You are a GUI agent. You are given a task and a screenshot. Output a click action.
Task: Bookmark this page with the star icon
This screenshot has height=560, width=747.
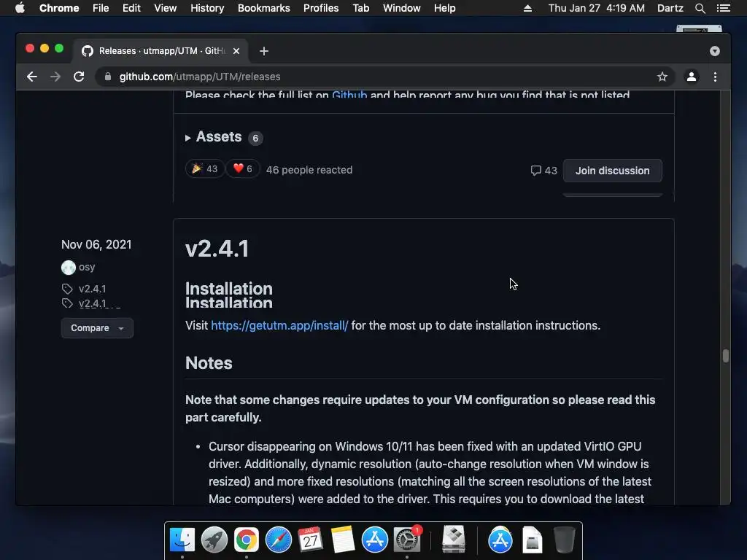(662, 77)
